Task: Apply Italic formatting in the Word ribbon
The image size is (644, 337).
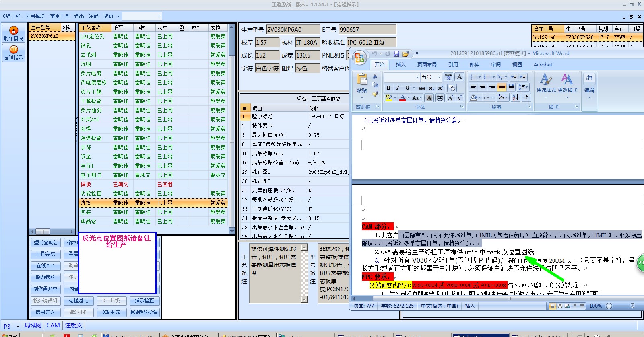Action: [398, 88]
